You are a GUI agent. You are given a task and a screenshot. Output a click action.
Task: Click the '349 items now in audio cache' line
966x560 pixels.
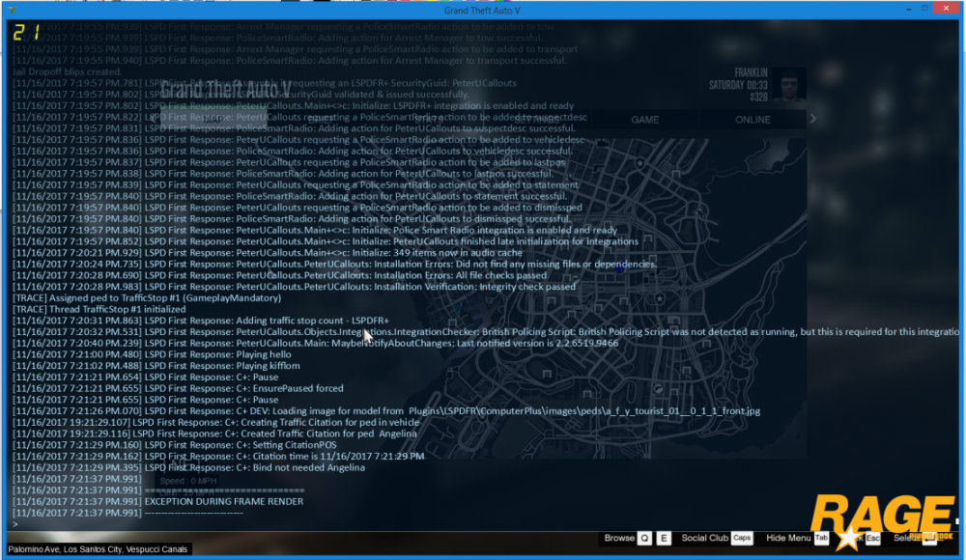(x=267, y=253)
